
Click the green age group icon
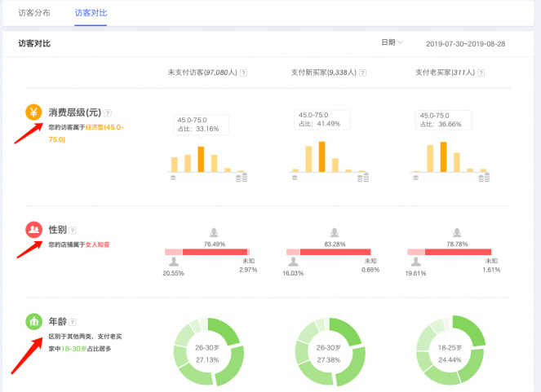[x=34, y=322]
